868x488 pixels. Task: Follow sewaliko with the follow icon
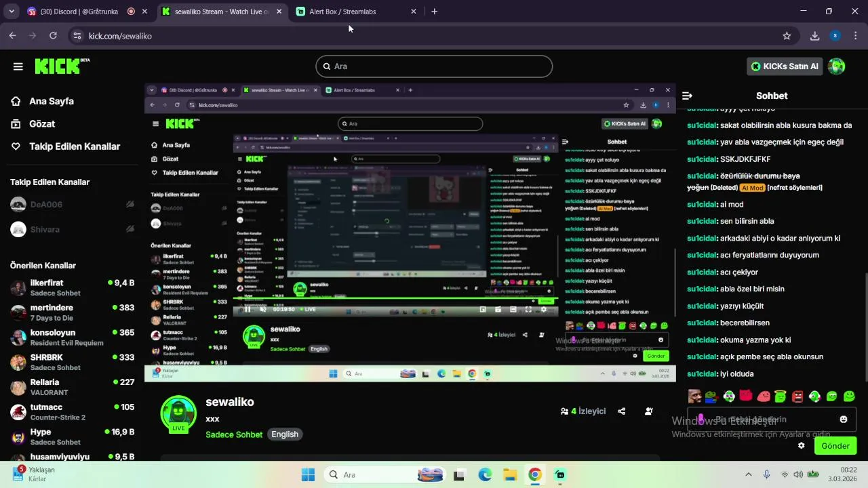pyautogui.click(x=649, y=411)
